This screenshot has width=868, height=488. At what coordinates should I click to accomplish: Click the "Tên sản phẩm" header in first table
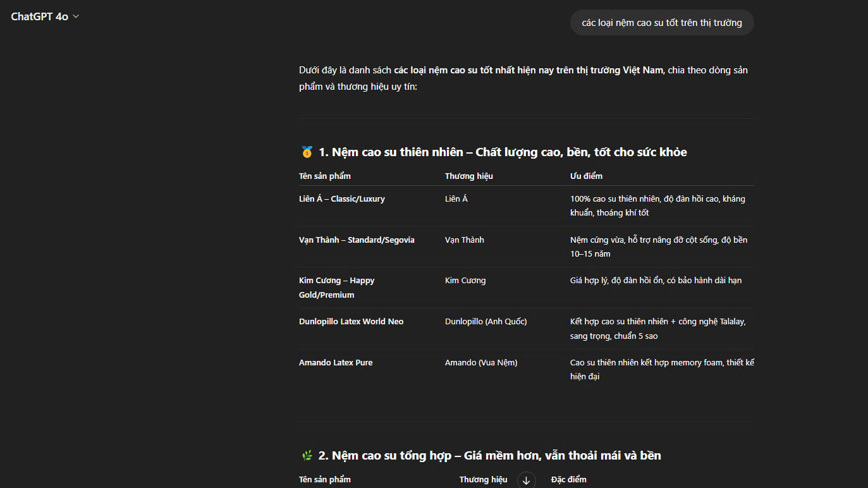[325, 176]
